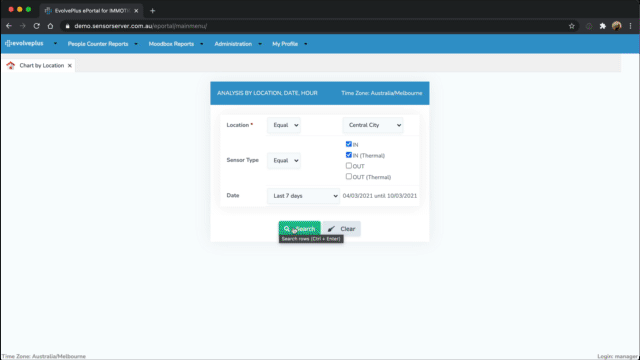
Task: Click the home icon on Chart by Location tab
Action: point(11,65)
